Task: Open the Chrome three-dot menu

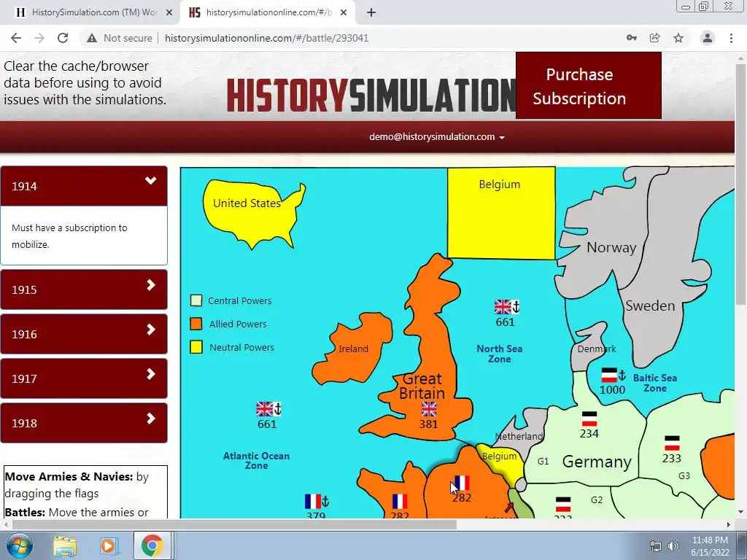Action: click(x=731, y=38)
